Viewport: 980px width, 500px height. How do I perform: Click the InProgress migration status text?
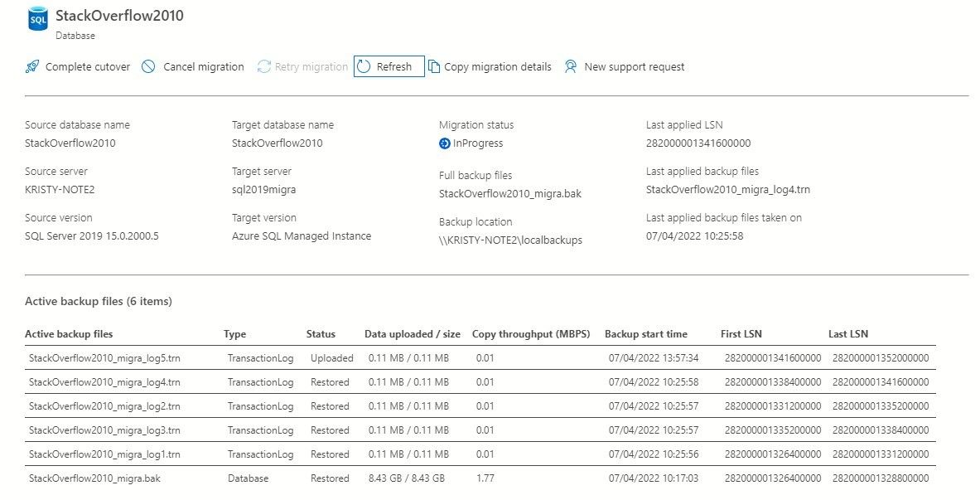[478, 143]
